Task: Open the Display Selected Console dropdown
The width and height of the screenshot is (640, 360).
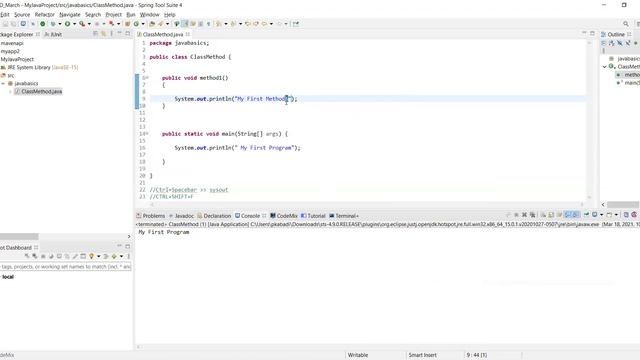Action: [x=602, y=215]
